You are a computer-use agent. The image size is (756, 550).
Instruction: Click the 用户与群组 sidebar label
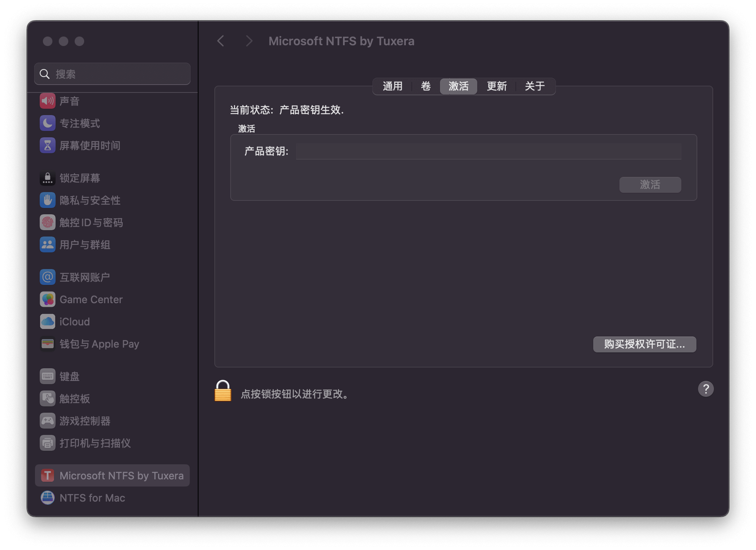pos(85,245)
